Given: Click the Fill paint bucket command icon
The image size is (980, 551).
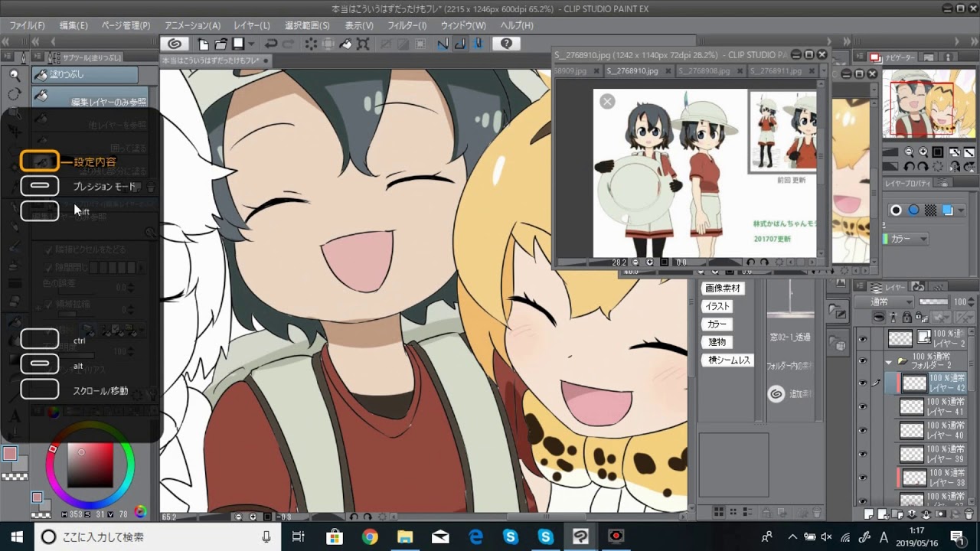Looking at the screenshot, I should tap(346, 44).
